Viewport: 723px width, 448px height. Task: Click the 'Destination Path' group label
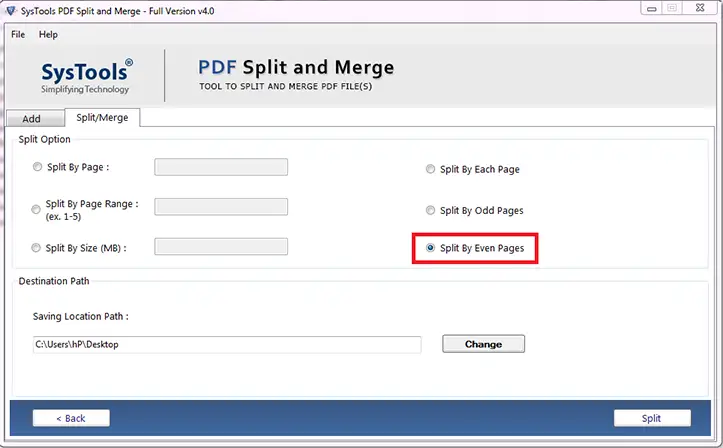click(x=54, y=281)
